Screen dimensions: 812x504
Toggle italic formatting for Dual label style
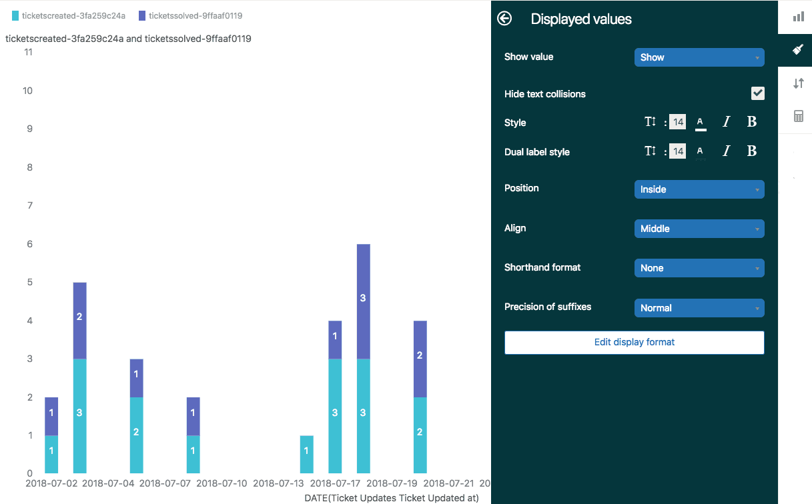click(726, 151)
